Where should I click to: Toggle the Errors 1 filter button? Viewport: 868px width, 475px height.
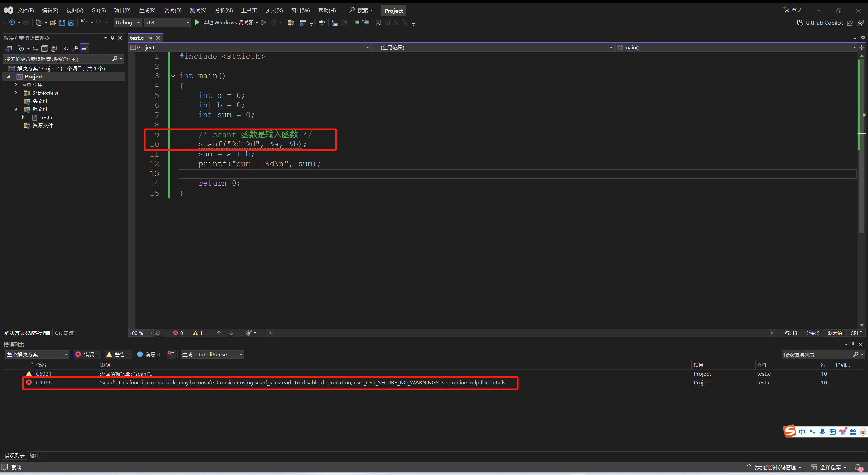tap(87, 354)
